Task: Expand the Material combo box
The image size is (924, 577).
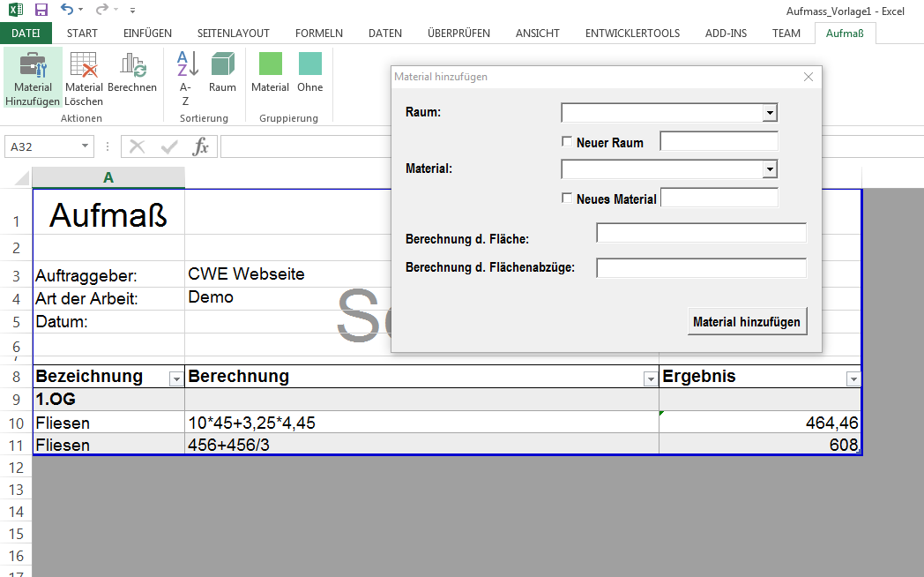Action: [770, 169]
